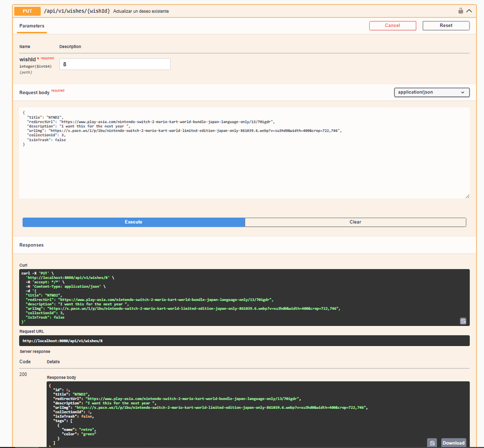Reset the request parameters
Viewport: 484px width, 448px height.
coord(446,26)
